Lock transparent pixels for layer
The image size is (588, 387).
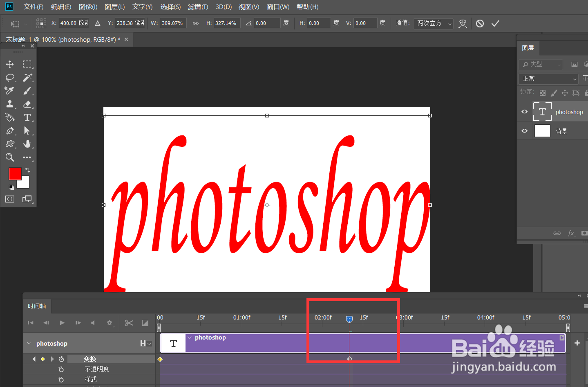542,93
